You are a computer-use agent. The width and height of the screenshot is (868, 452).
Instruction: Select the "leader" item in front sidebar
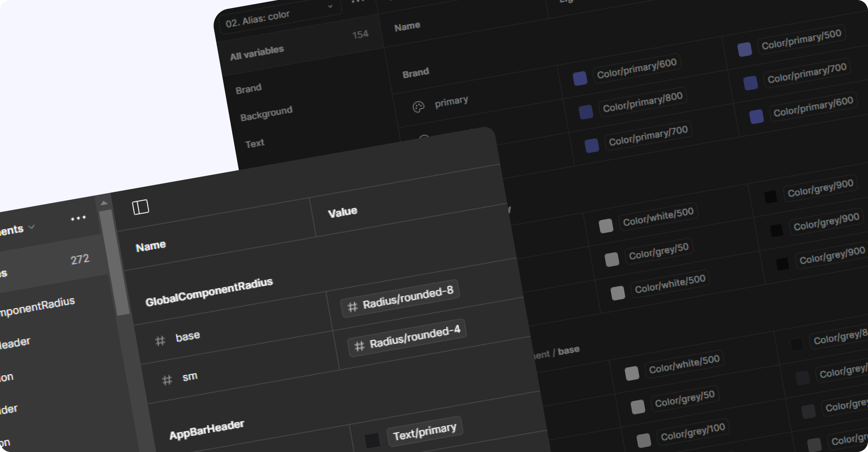pos(14,343)
